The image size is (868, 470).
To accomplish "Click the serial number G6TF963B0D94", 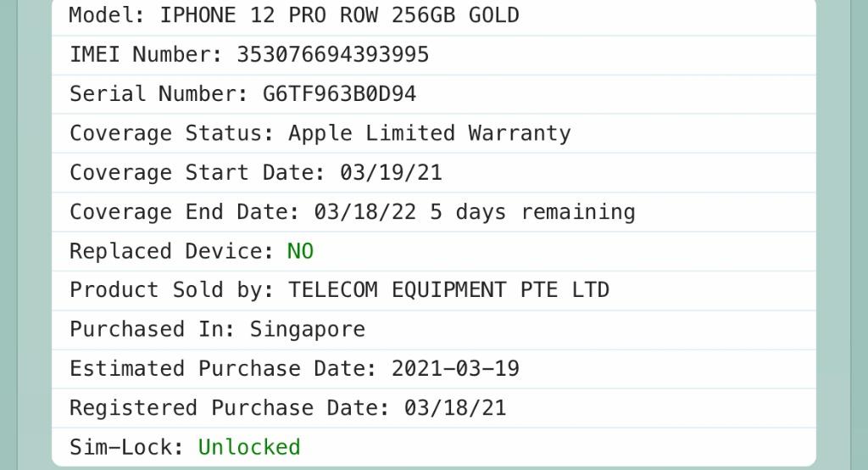I will pyautogui.click(x=339, y=94).
